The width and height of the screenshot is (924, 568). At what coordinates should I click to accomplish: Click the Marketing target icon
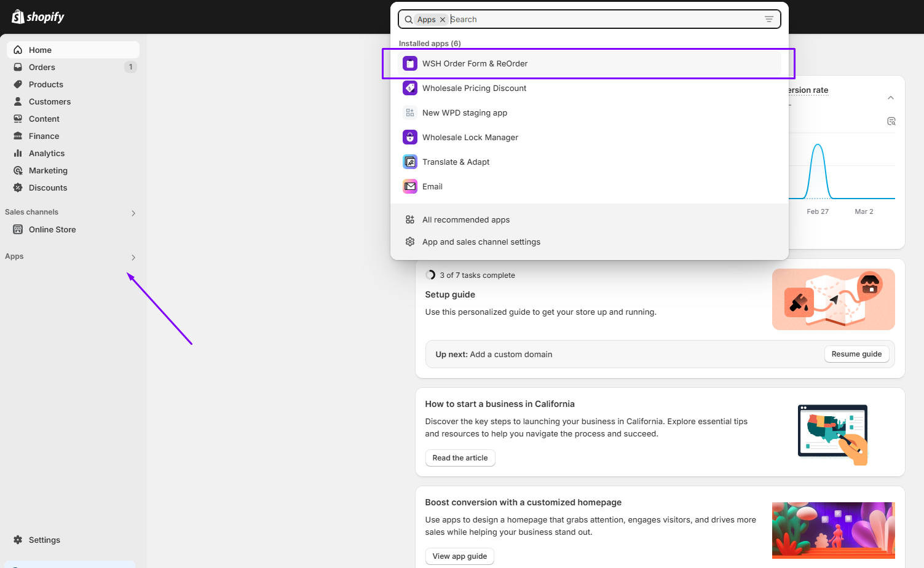click(x=18, y=170)
